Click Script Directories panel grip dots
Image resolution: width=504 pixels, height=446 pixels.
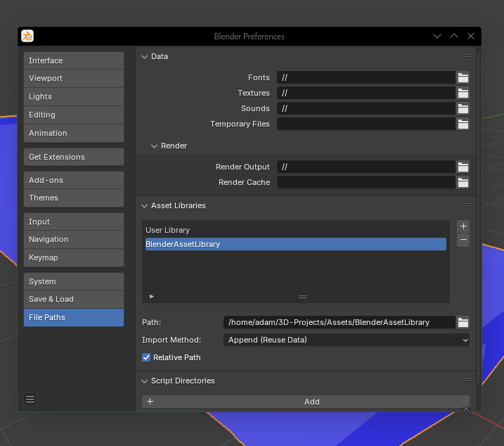pyautogui.click(x=467, y=380)
